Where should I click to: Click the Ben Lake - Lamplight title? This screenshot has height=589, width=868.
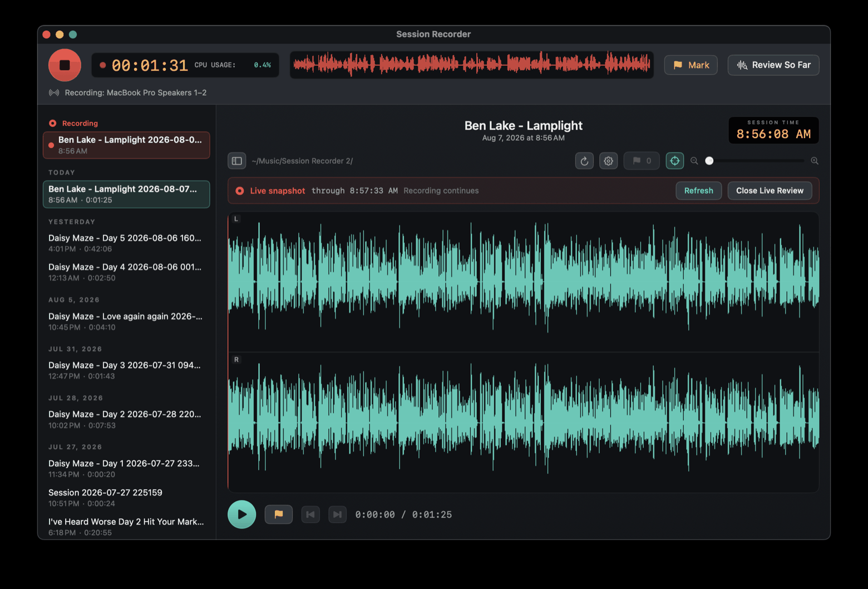click(x=524, y=125)
